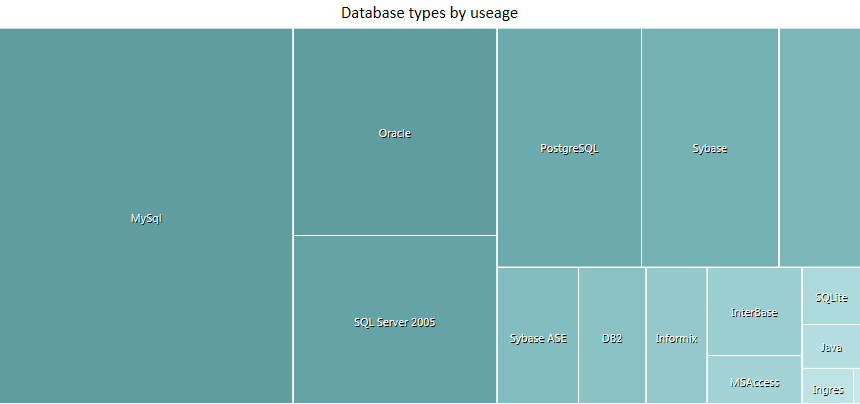Click the 'SQL Server 2005' text label
The width and height of the screenshot is (860, 404).
coord(395,322)
